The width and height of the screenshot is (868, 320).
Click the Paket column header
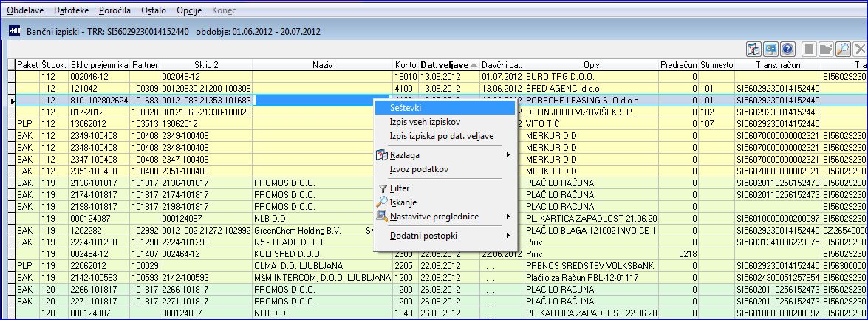tap(27, 65)
